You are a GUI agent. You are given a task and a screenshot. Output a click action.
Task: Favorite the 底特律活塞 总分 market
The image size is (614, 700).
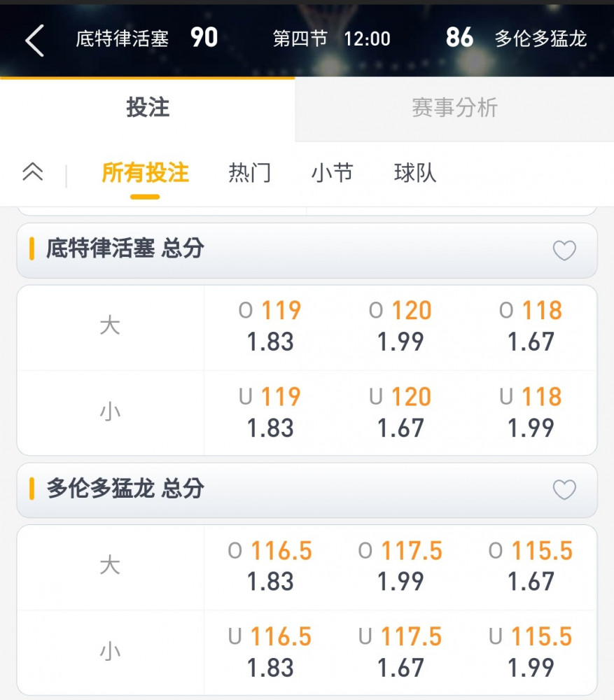coord(564,251)
